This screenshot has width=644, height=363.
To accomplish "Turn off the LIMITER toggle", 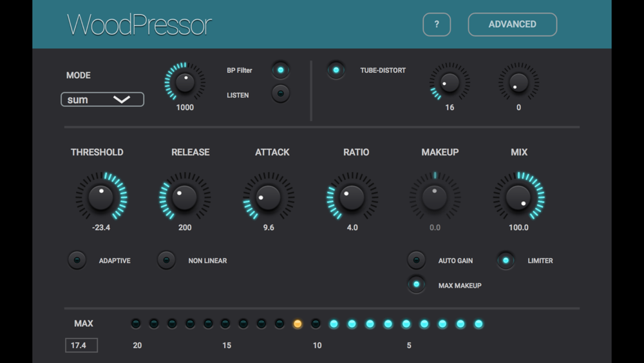I will click(x=506, y=260).
